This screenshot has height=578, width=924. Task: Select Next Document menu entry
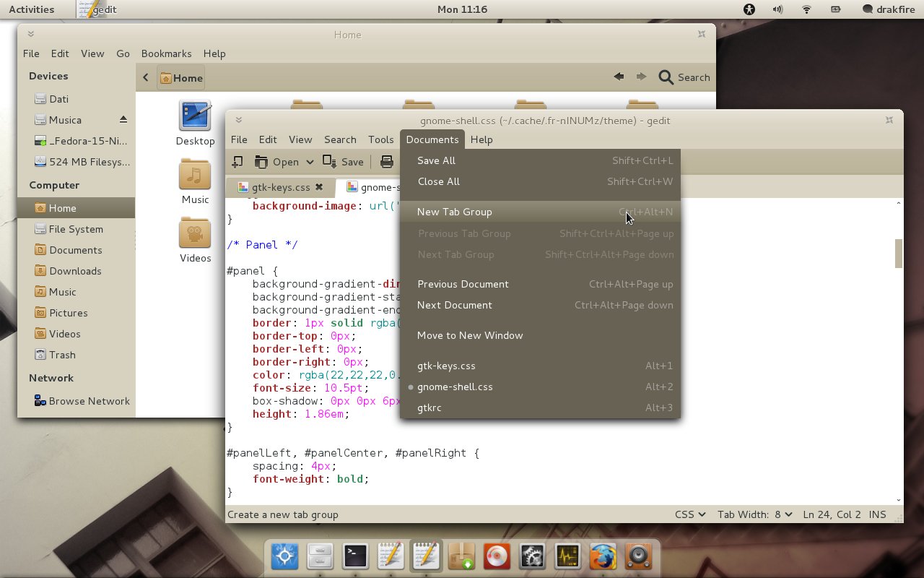(541, 305)
